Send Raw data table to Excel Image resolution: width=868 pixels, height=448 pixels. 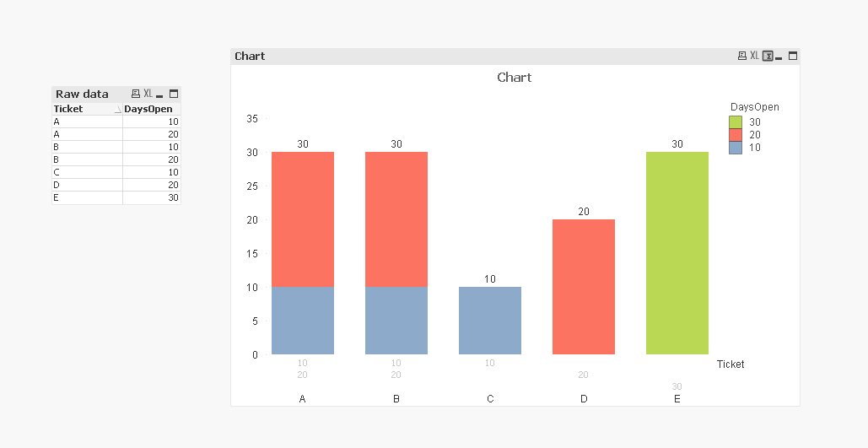tap(148, 94)
